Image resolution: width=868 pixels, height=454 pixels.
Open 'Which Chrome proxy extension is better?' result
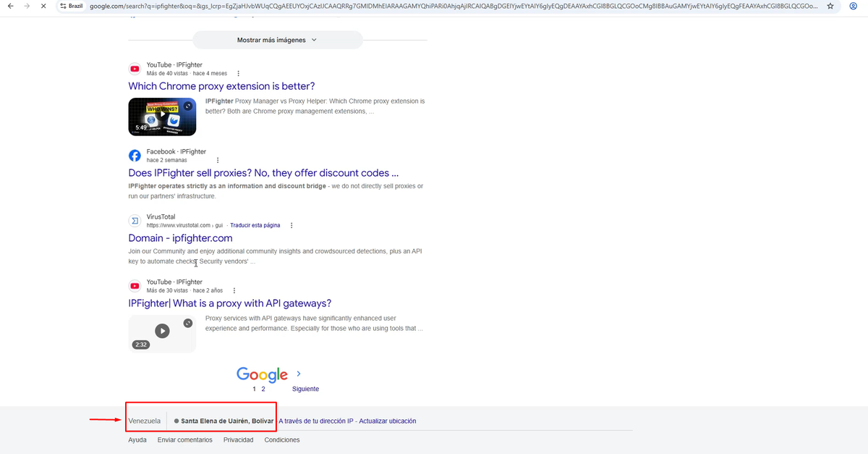tap(221, 86)
